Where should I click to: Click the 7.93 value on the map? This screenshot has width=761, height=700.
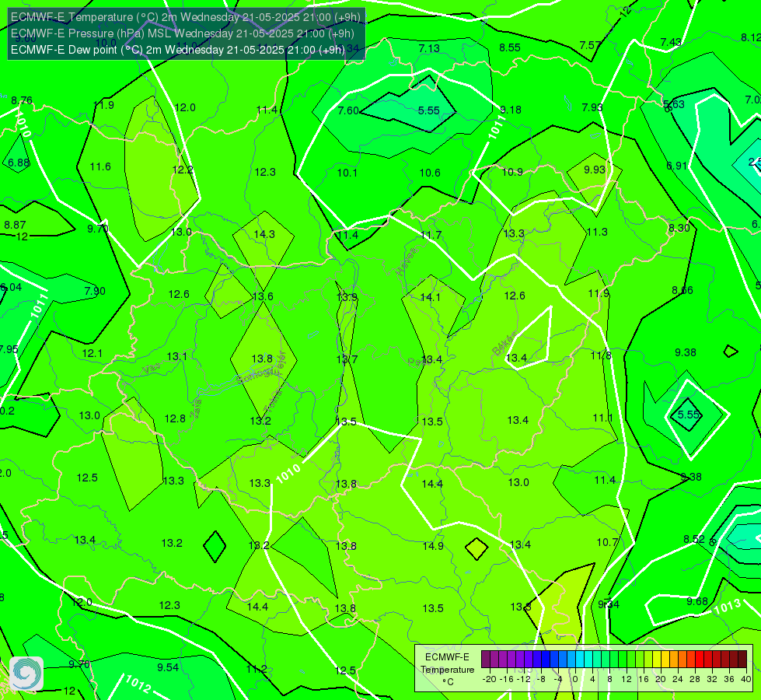coord(592,107)
